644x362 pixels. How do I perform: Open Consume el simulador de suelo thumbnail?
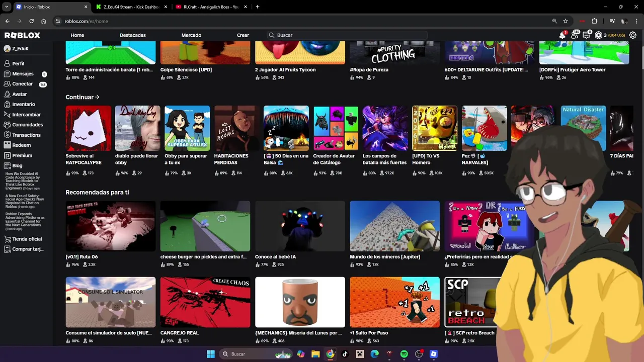pos(111,302)
